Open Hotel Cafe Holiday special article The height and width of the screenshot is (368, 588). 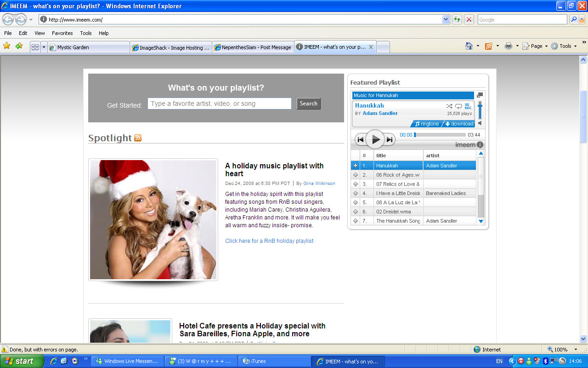coord(252,330)
